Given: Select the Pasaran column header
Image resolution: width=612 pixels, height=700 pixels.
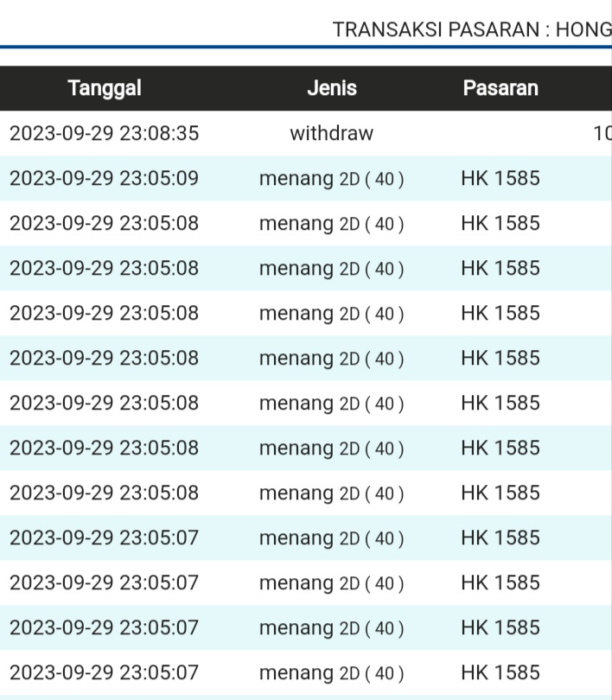Looking at the screenshot, I should [500, 88].
